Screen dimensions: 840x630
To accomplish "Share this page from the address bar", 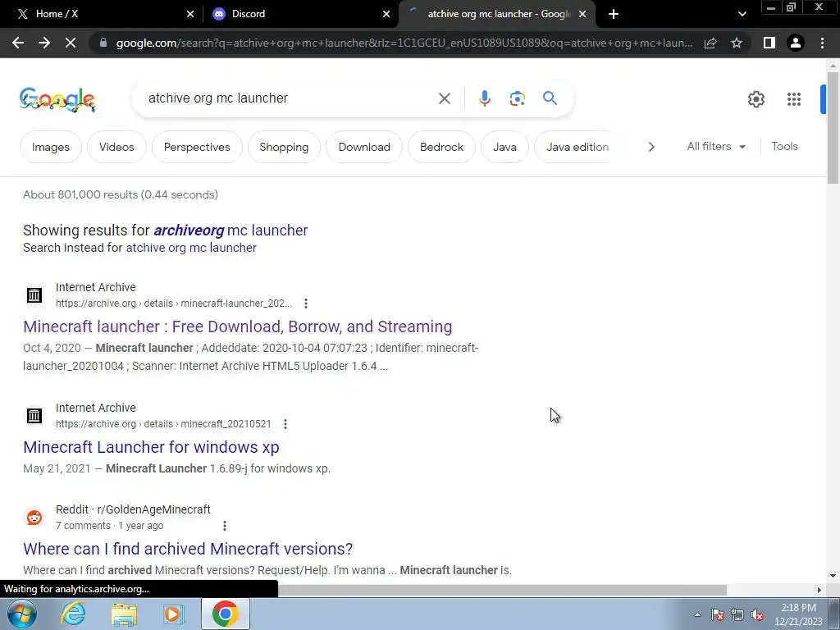I will pyautogui.click(x=710, y=43).
